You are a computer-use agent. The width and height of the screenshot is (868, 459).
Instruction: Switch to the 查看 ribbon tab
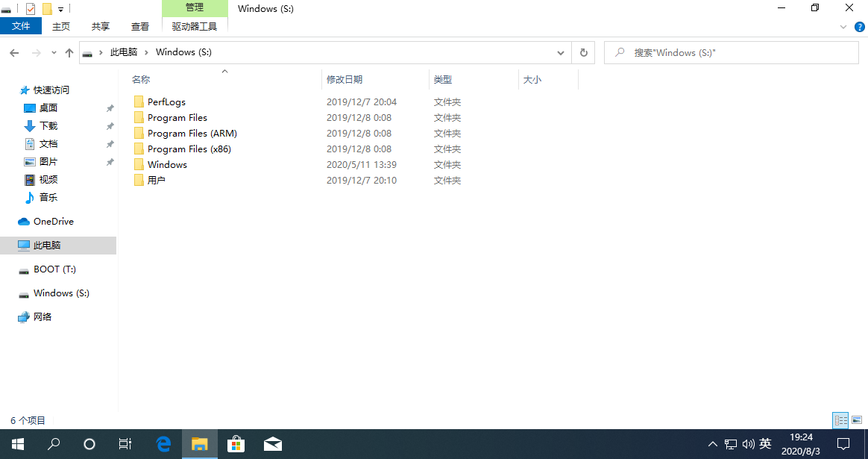click(140, 26)
